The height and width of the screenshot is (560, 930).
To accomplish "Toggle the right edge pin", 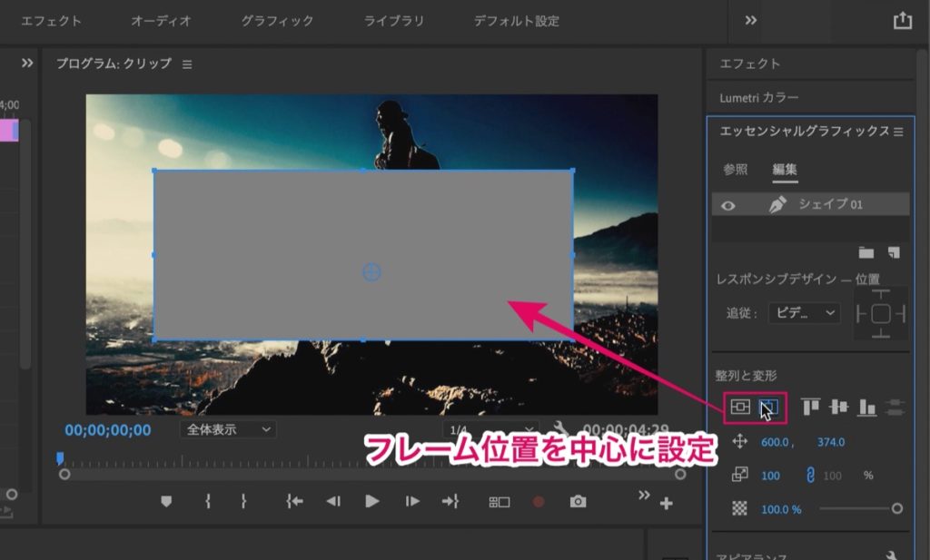I will (901, 313).
